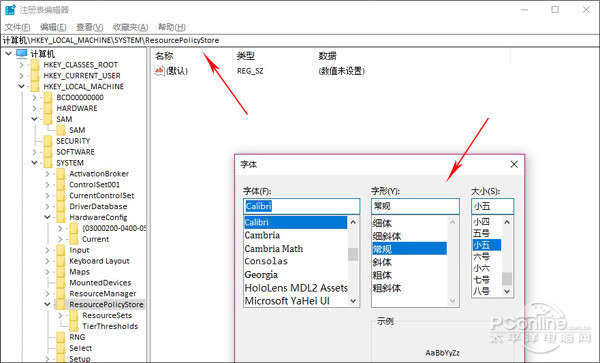Click the SECURITY folder icon
Viewport: 600px width, 363px height.
[48, 141]
